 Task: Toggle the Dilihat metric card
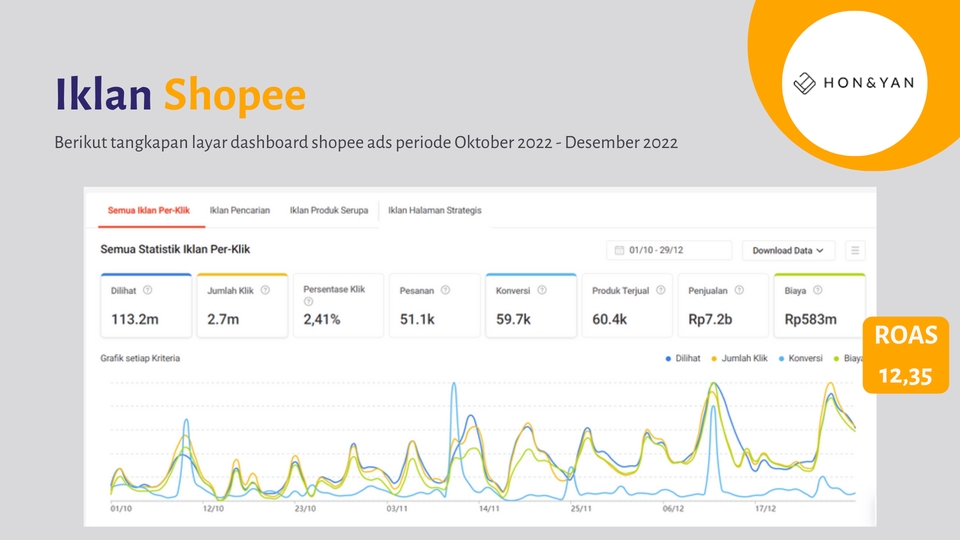(x=146, y=306)
